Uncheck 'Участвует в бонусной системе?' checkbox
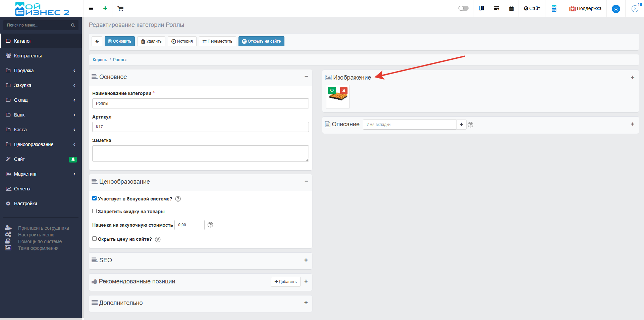This screenshot has height=320, width=644. pos(95,198)
